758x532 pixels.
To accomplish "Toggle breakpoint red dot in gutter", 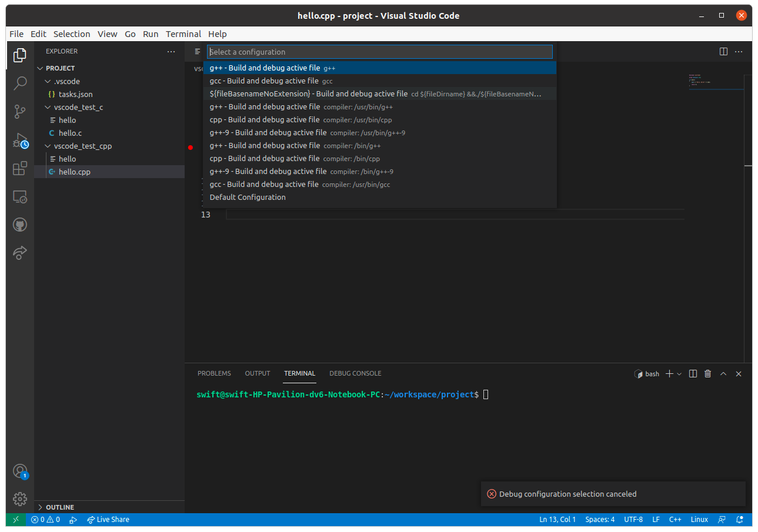I will pos(191,148).
